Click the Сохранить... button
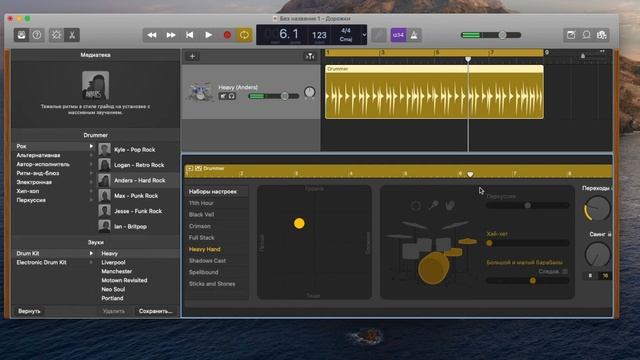This screenshot has width=640, height=360. pos(156,311)
